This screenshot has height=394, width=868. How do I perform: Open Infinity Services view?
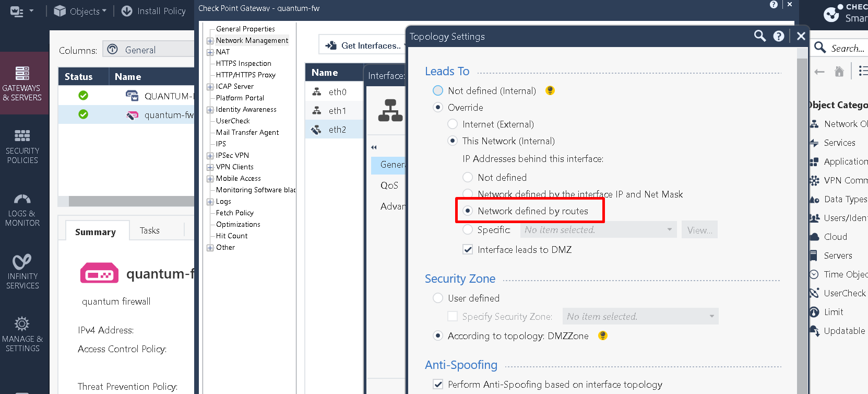(x=22, y=272)
